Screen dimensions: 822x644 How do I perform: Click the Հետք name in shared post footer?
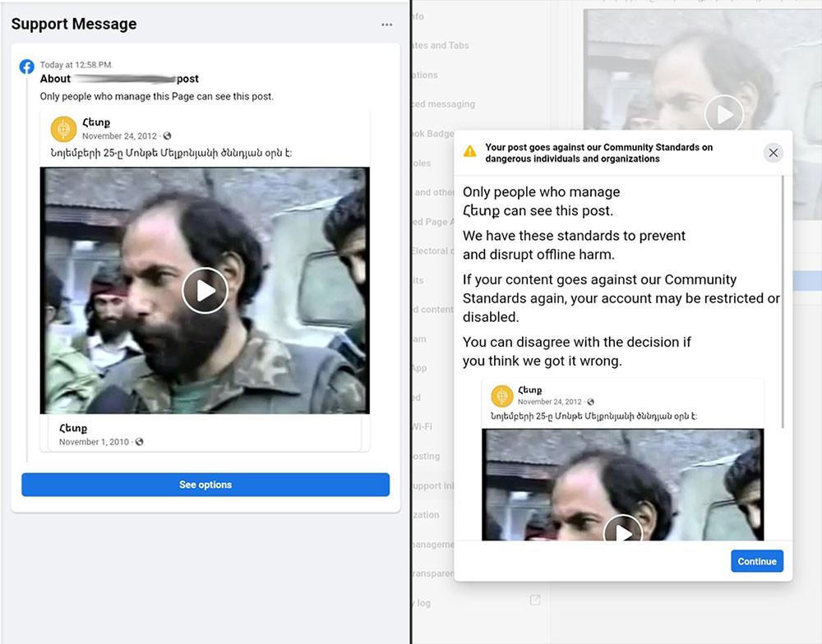pos(73,428)
